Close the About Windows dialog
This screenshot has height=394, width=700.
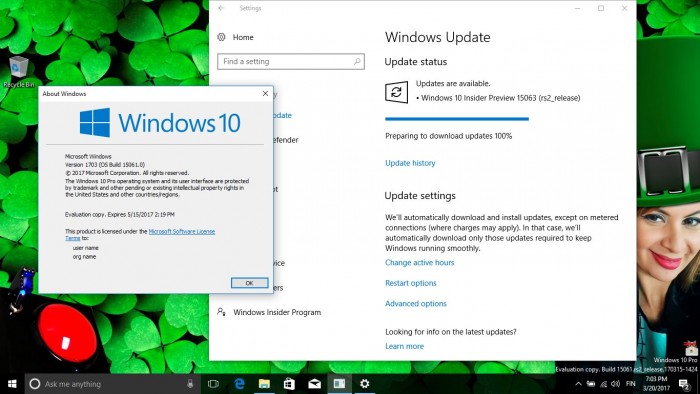coord(265,93)
